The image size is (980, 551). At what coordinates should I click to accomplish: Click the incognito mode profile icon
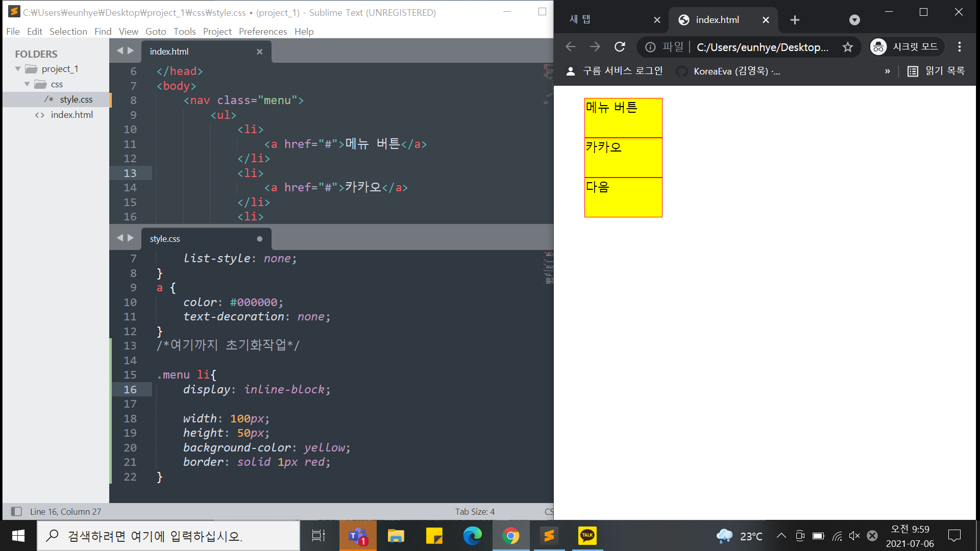pyautogui.click(x=878, y=47)
